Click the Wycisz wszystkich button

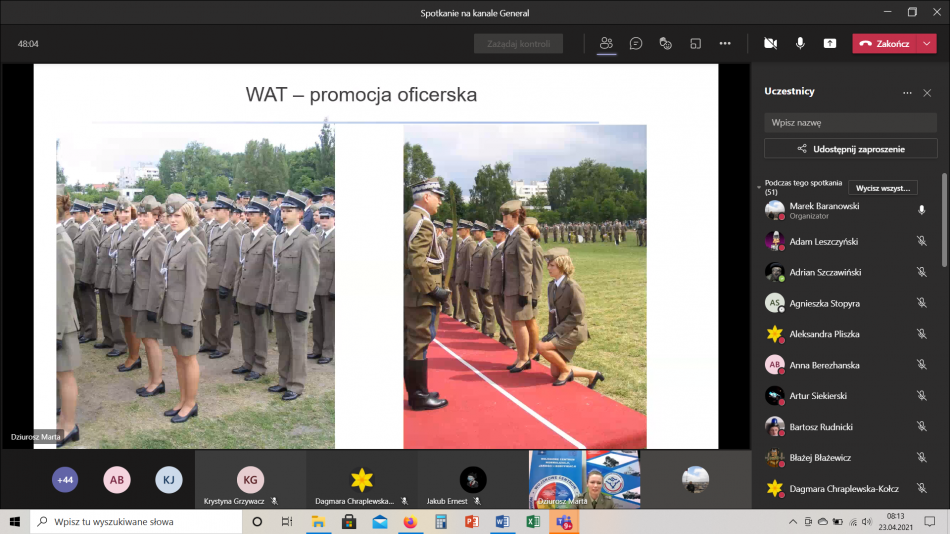[x=883, y=188]
